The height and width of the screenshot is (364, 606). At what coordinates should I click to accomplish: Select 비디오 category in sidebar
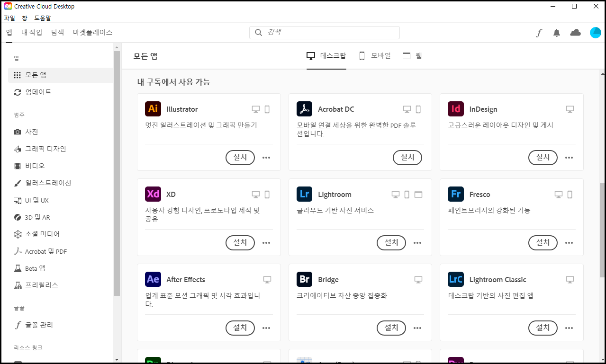[60, 166]
